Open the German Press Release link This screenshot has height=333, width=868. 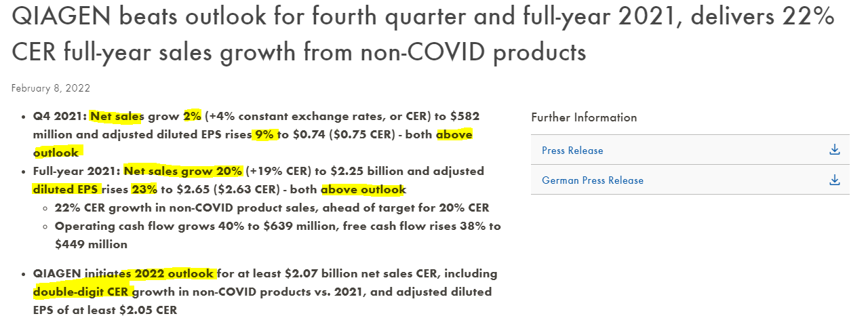pos(592,180)
